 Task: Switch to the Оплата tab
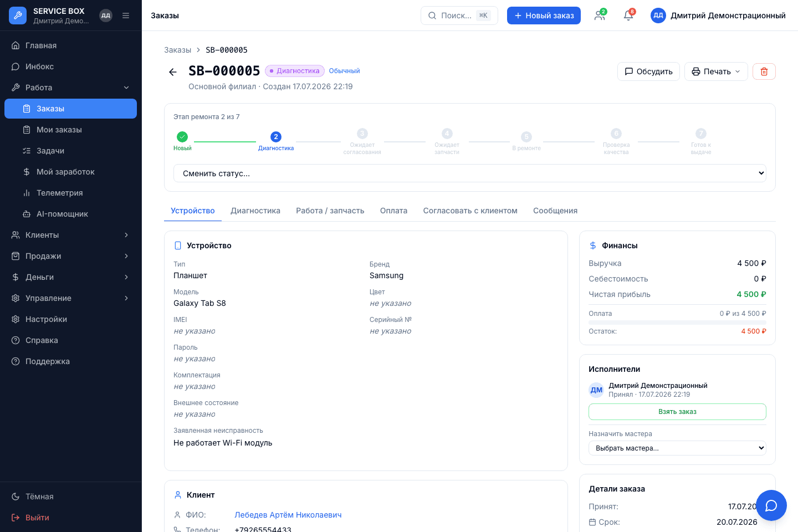click(x=394, y=211)
